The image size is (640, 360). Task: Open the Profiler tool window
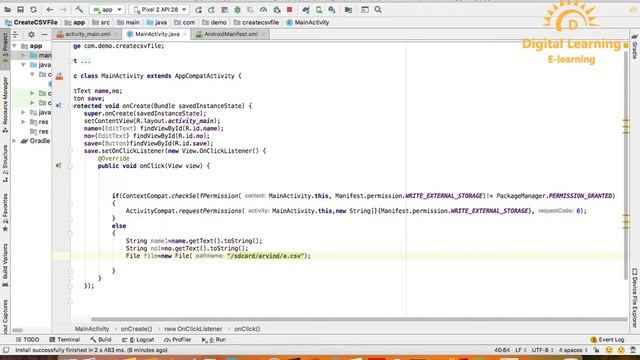coord(178,340)
